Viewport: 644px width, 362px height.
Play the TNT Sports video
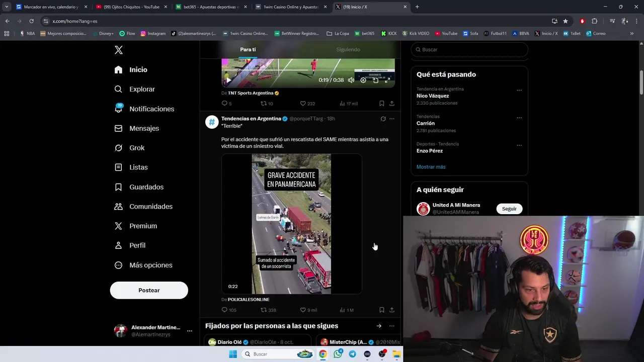[x=228, y=80]
